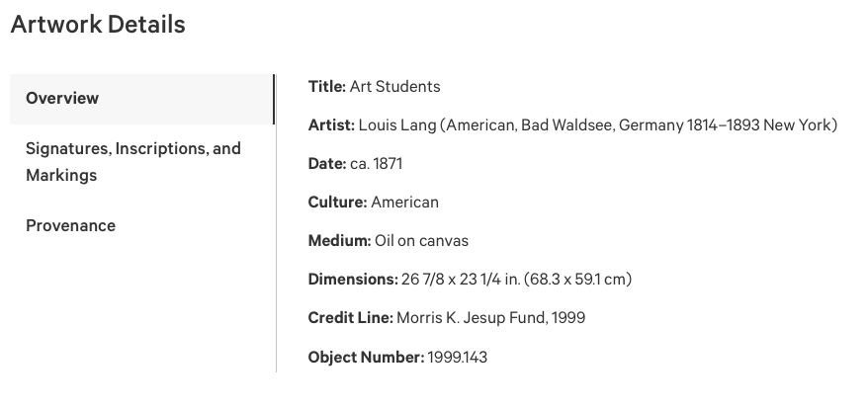Click the Medium field label
Viewport: 868px width, 410px height.
(339, 241)
